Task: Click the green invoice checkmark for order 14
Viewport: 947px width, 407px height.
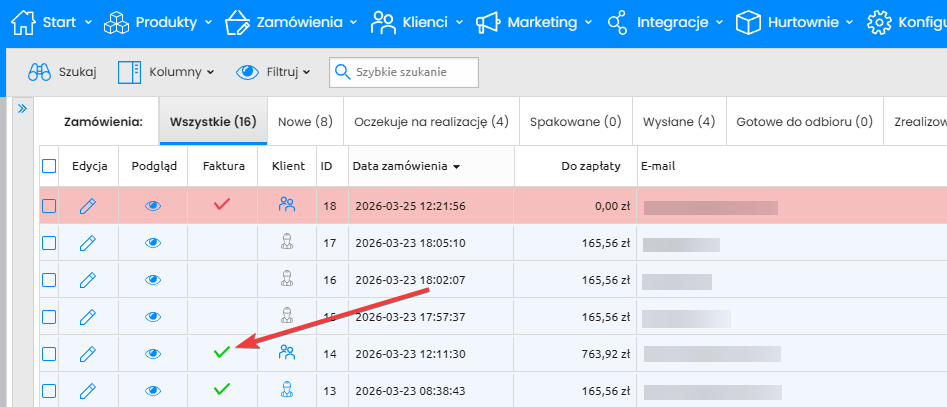Action: [x=222, y=352]
